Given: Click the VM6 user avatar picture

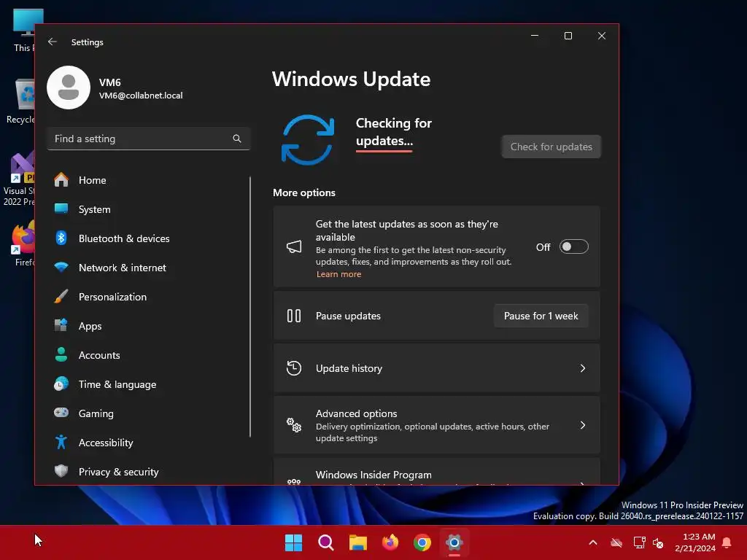Looking at the screenshot, I should [69, 87].
